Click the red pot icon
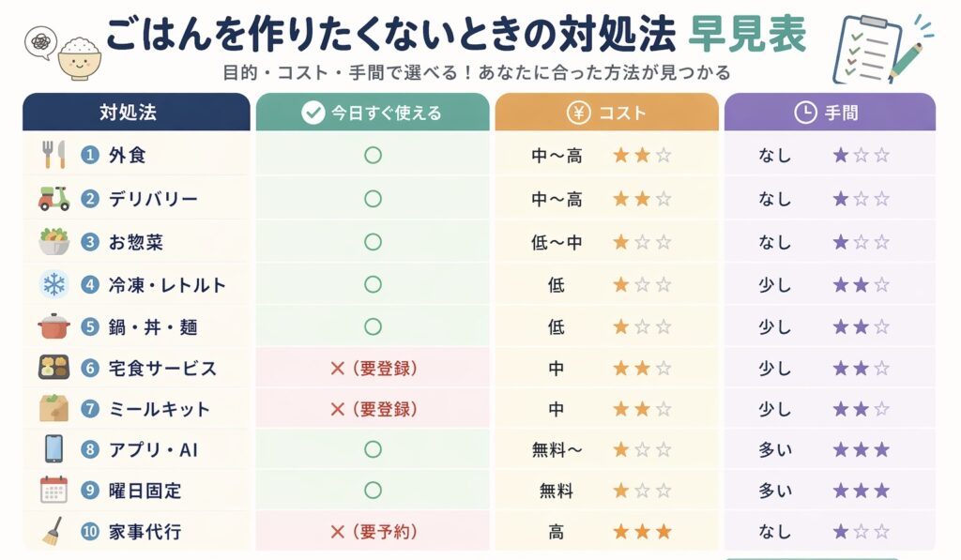Screen dimensions: 961x560 tap(53, 325)
